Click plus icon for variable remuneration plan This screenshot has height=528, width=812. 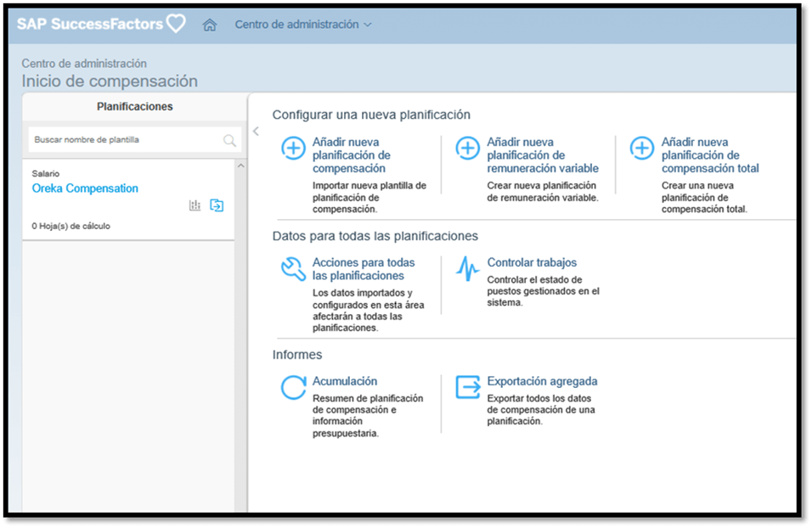468,149
